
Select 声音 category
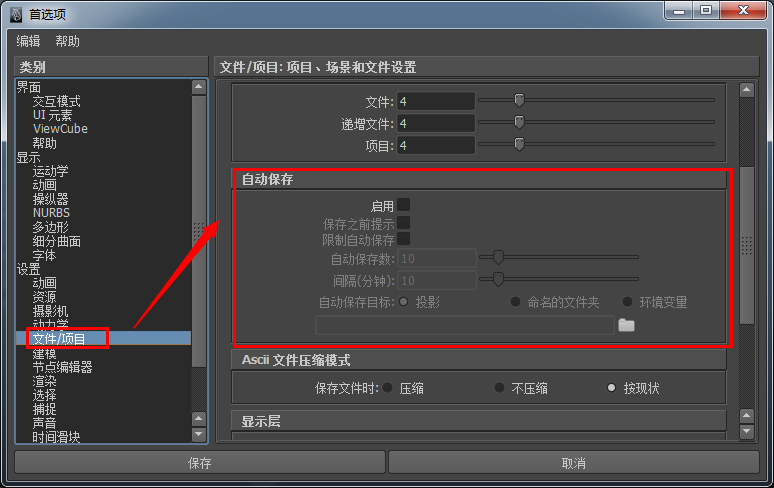pos(44,423)
